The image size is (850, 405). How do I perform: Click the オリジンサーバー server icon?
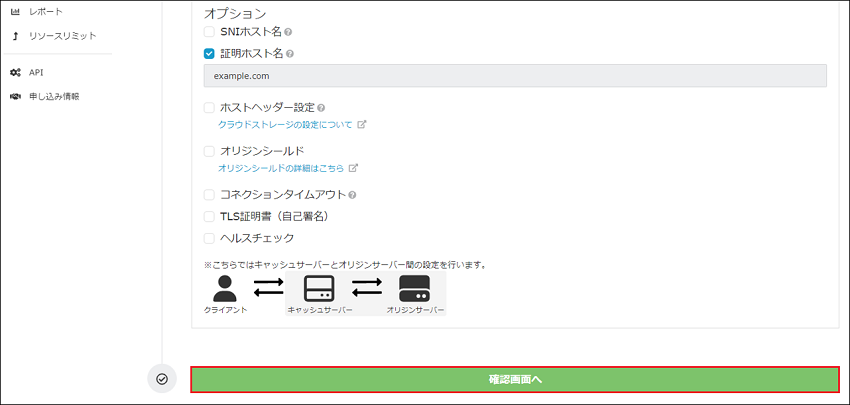tap(414, 289)
